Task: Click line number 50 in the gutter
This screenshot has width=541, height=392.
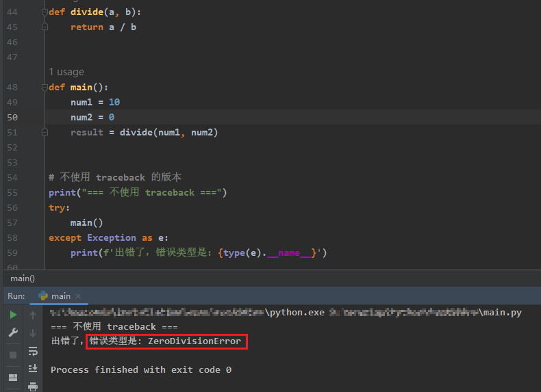Action: tap(12, 117)
